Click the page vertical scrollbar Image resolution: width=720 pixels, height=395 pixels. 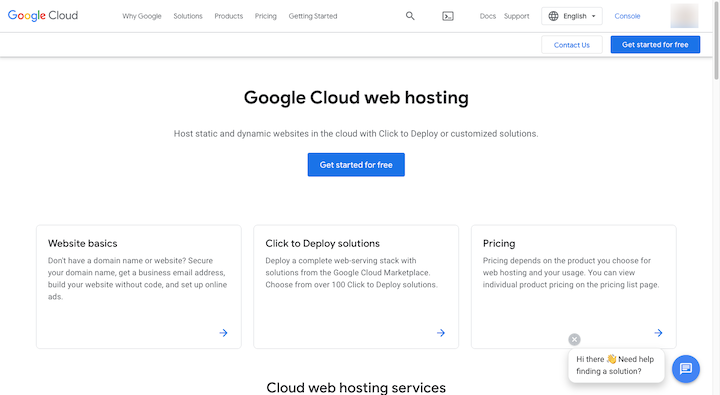pos(716,40)
